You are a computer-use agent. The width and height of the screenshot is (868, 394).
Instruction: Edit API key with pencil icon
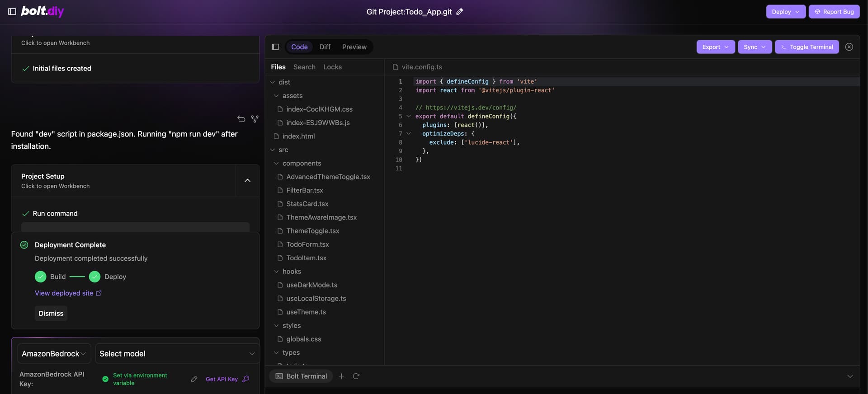(x=194, y=379)
